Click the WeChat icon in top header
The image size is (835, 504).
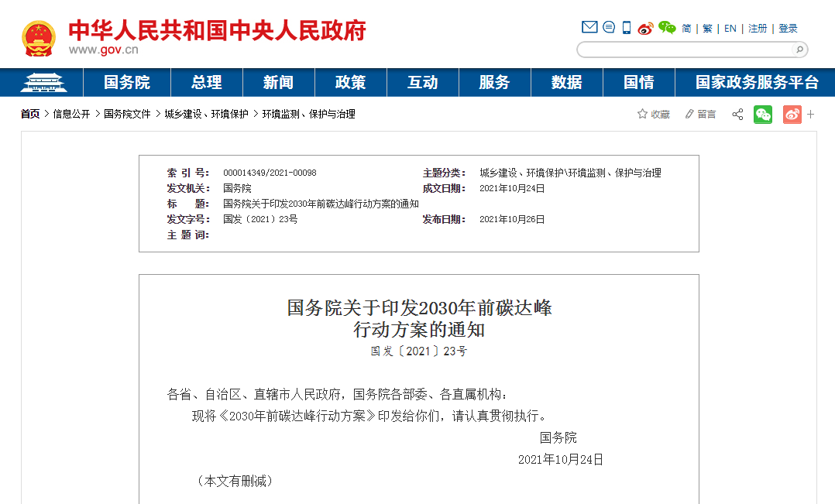coord(667,28)
